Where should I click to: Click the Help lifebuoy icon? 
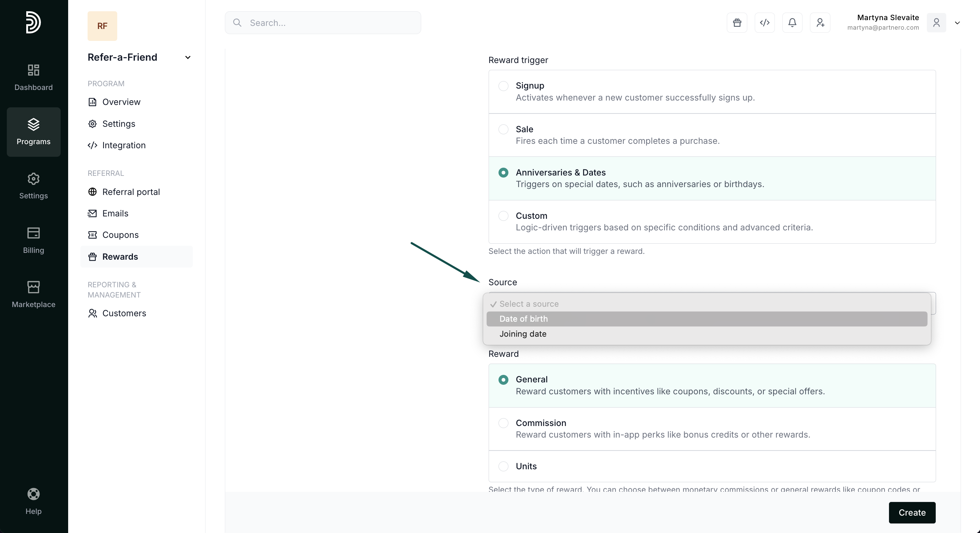(33, 501)
